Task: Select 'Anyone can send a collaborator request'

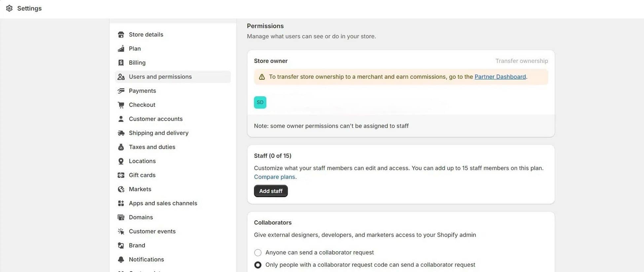Action: tap(258, 252)
